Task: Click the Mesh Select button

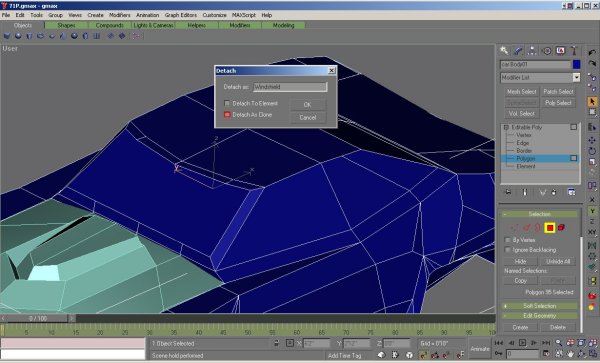Action: click(521, 92)
